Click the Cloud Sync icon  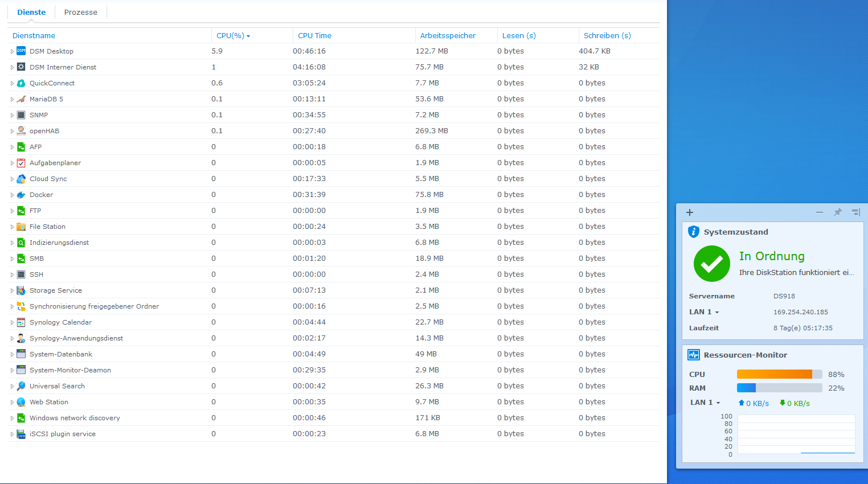pos(21,179)
